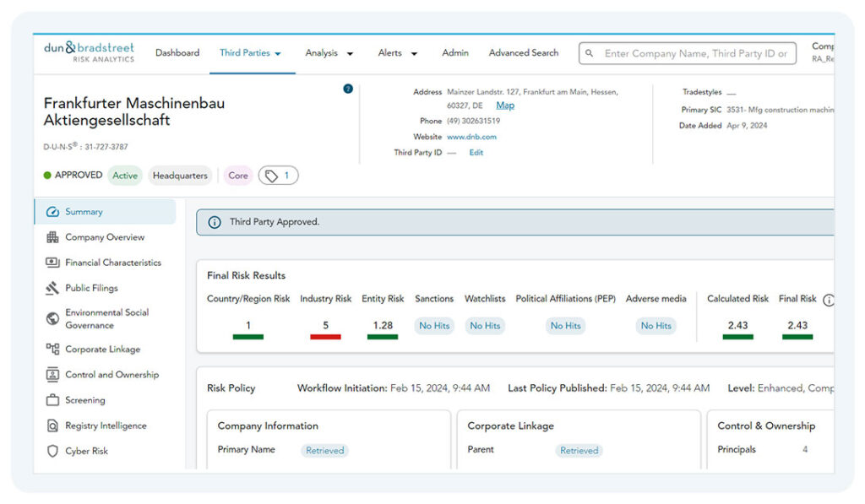The height and width of the screenshot is (504, 865).
Task: Open the Third Parties menu
Action: tap(245, 53)
